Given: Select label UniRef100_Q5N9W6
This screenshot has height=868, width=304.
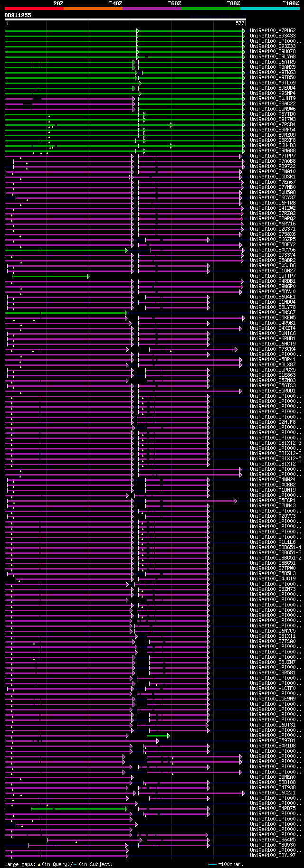Looking at the screenshot, I should 273,109.
